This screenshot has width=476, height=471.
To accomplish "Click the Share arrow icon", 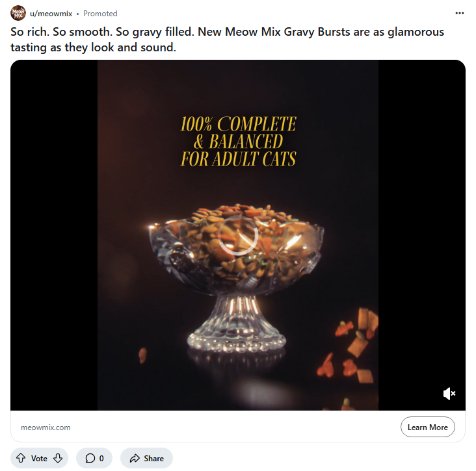I will 134,458.
